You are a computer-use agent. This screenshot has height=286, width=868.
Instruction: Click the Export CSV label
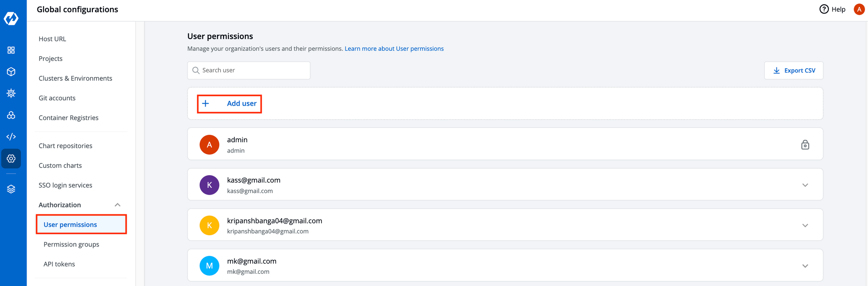click(800, 70)
